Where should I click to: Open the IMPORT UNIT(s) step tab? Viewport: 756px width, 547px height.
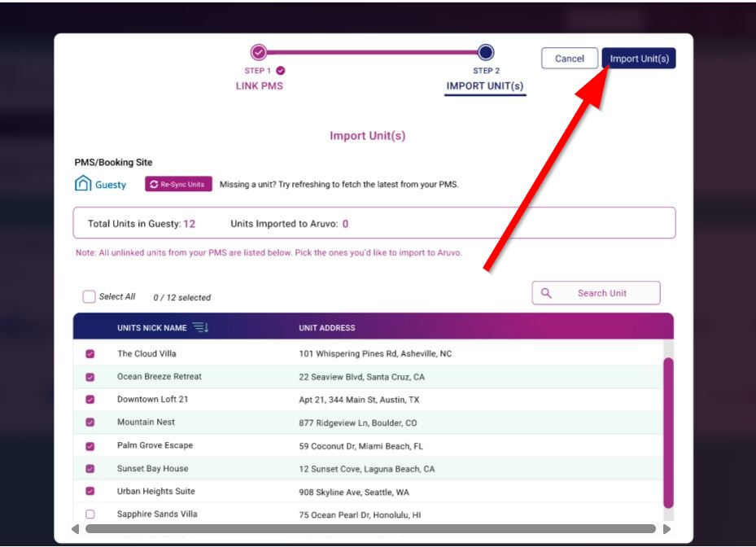point(484,85)
